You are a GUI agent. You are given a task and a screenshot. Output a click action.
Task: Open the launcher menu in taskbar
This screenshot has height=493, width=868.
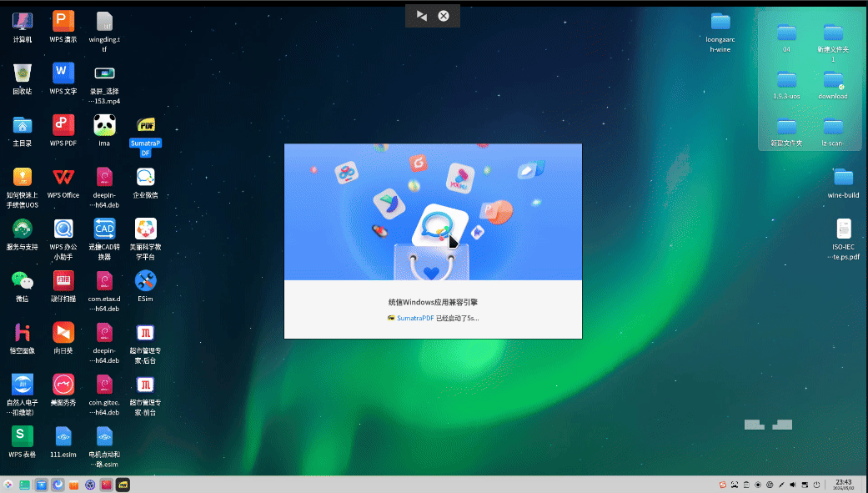point(8,485)
